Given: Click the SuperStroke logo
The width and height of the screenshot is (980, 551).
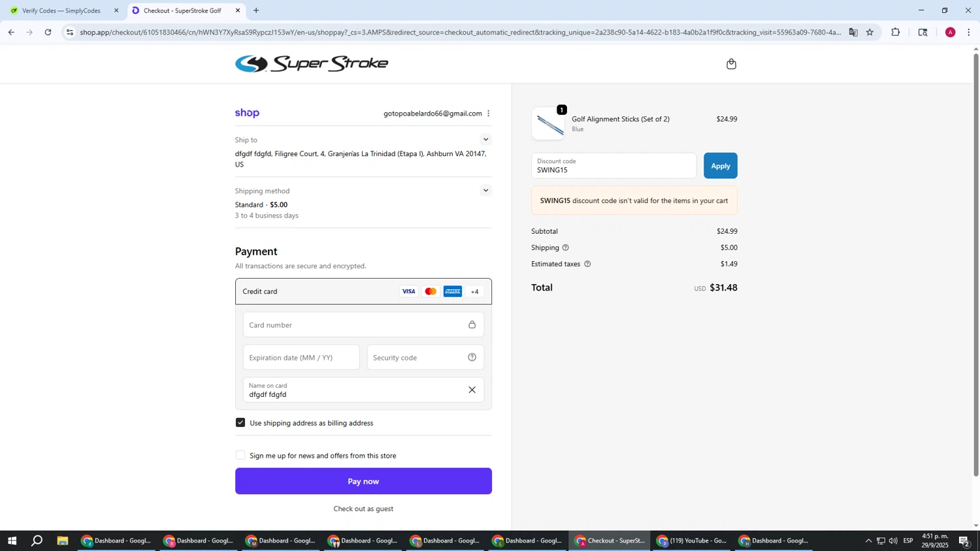Looking at the screenshot, I should (x=312, y=63).
